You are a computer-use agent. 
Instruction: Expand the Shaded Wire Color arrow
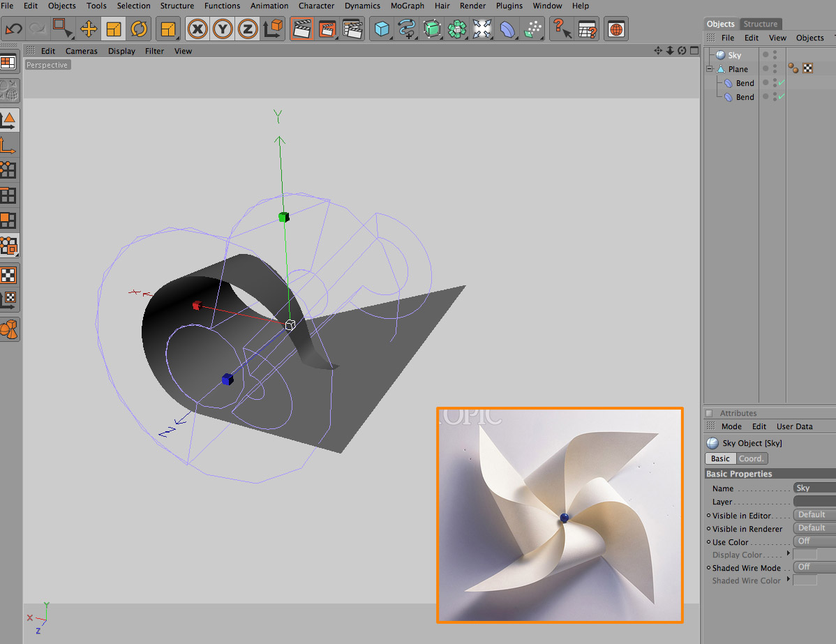789,579
